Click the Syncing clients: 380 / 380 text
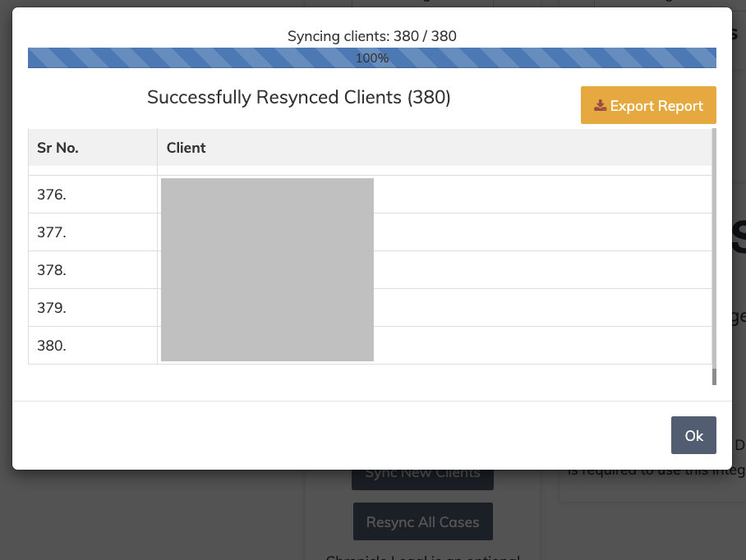The width and height of the screenshot is (746, 560). tap(372, 36)
